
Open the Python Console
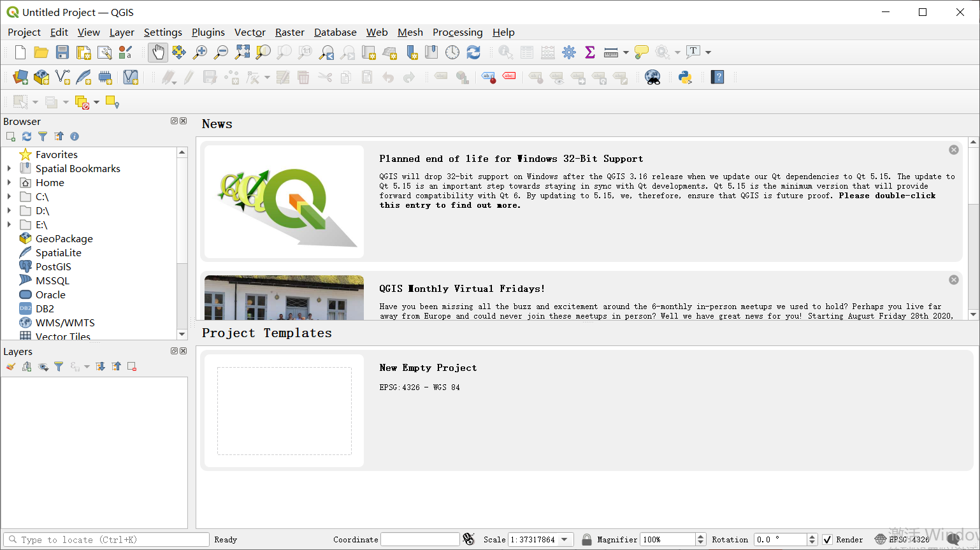686,77
